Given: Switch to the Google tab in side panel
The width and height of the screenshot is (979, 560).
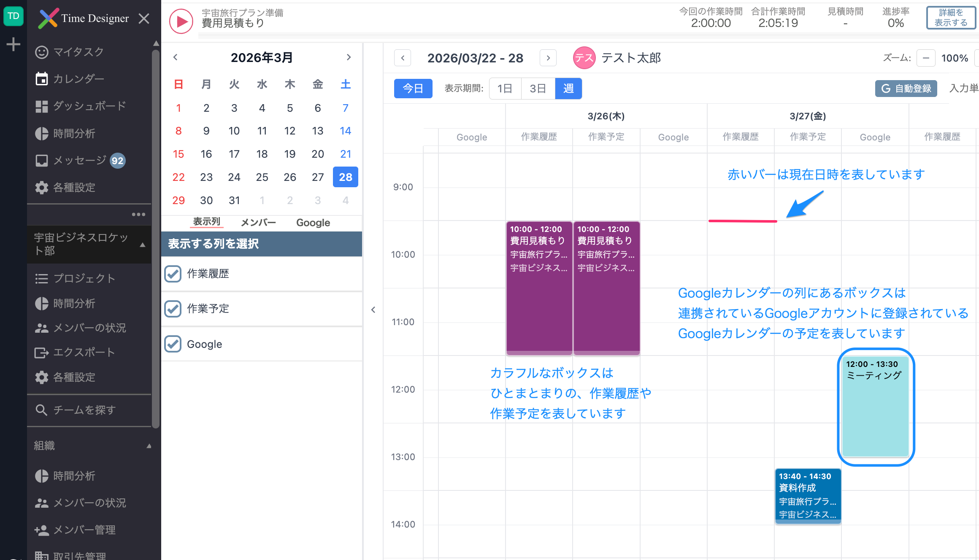Looking at the screenshot, I should point(313,223).
